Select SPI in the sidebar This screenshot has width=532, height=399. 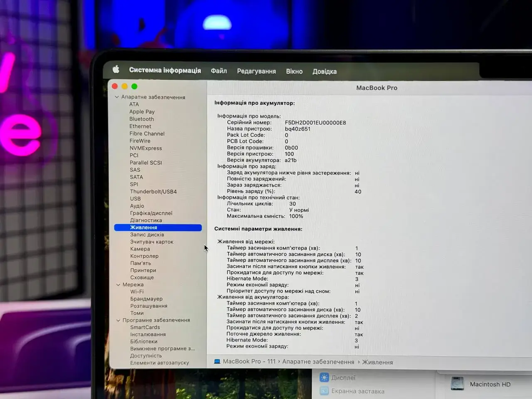coord(134,184)
